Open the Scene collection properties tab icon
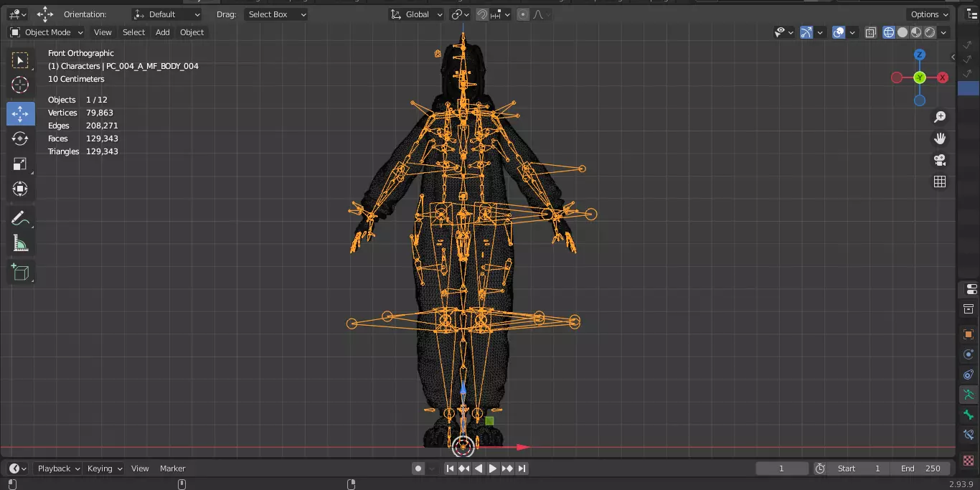980x490 pixels. (969, 309)
